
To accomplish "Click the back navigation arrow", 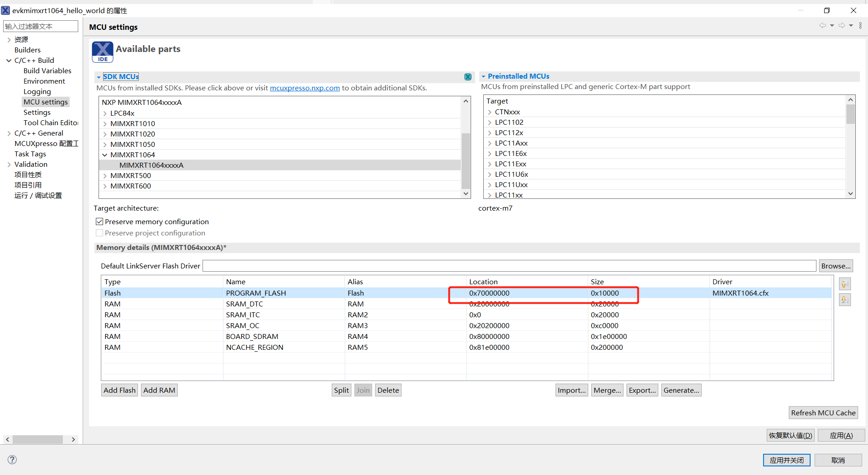I will tap(822, 26).
